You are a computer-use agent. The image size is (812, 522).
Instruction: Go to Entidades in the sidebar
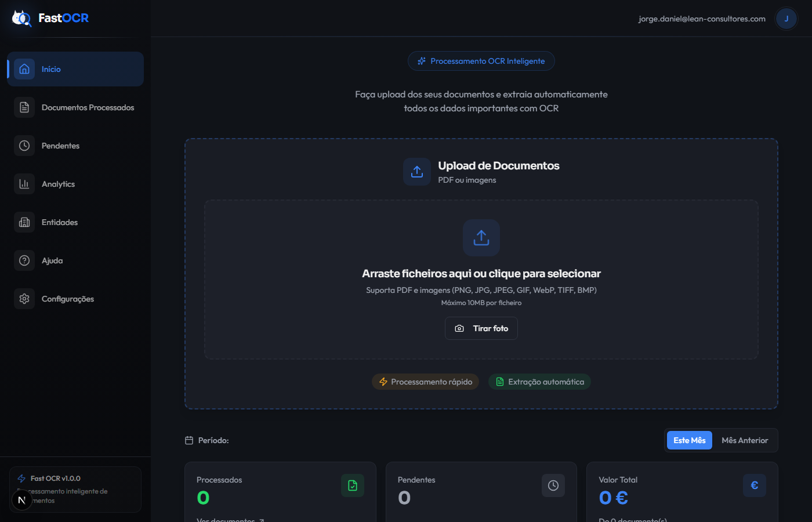pos(59,222)
